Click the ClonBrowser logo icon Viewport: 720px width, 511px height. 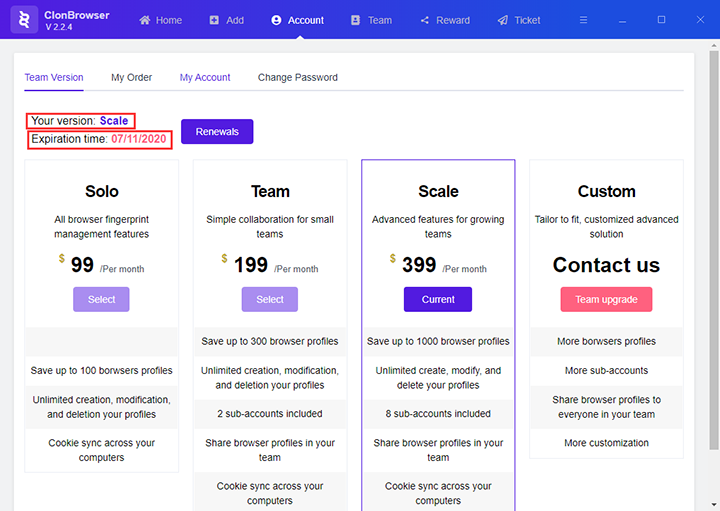click(x=24, y=20)
